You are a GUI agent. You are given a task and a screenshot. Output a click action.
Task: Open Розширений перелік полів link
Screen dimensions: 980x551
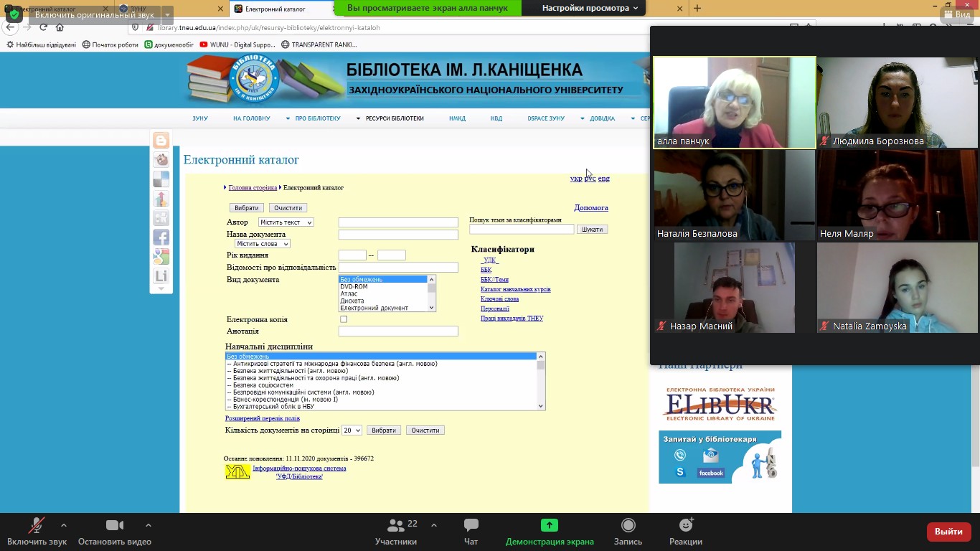click(263, 418)
